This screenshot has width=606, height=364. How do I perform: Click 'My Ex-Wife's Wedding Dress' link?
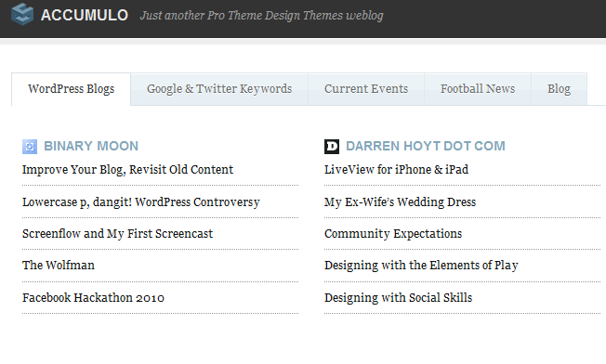point(400,202)
